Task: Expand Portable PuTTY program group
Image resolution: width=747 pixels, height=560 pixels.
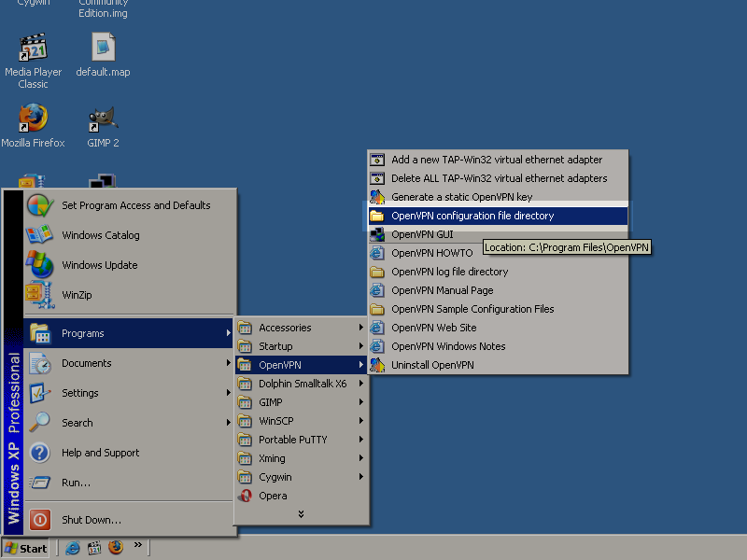Action: click(302, 440)
